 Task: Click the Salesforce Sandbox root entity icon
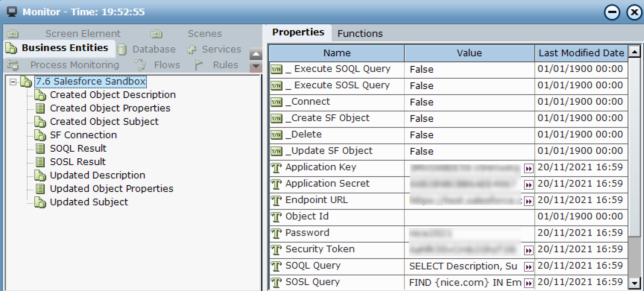tap(26, 82)
